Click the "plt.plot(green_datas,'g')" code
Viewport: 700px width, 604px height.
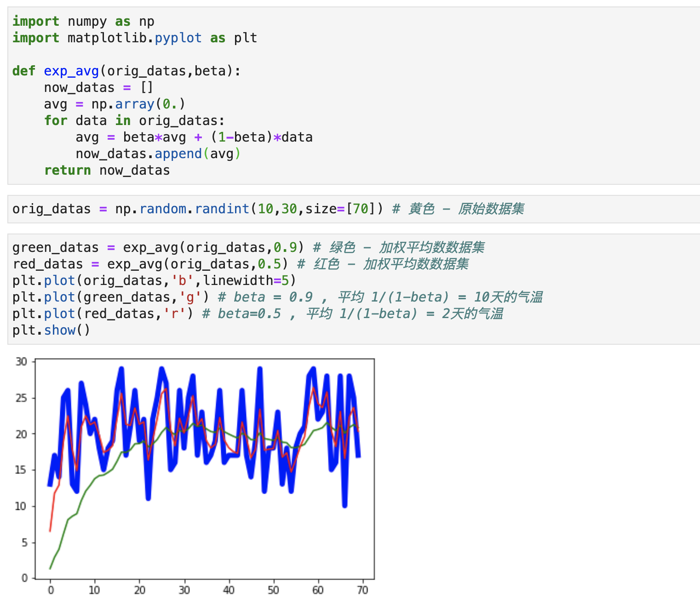[x=111, y=297]
